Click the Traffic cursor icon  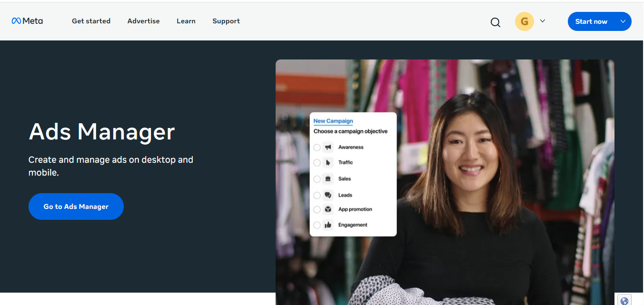[328, 163]
